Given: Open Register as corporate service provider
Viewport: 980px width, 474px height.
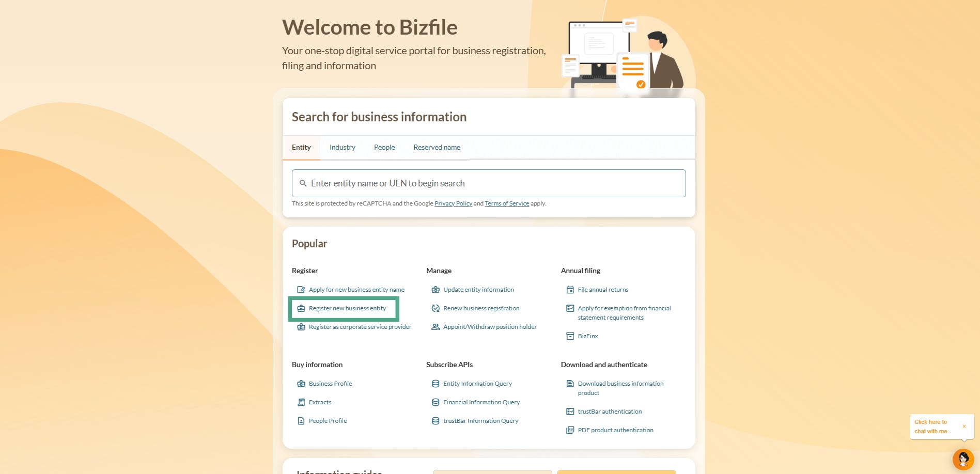Looking at the screenshot, I should tap(360, 326).
